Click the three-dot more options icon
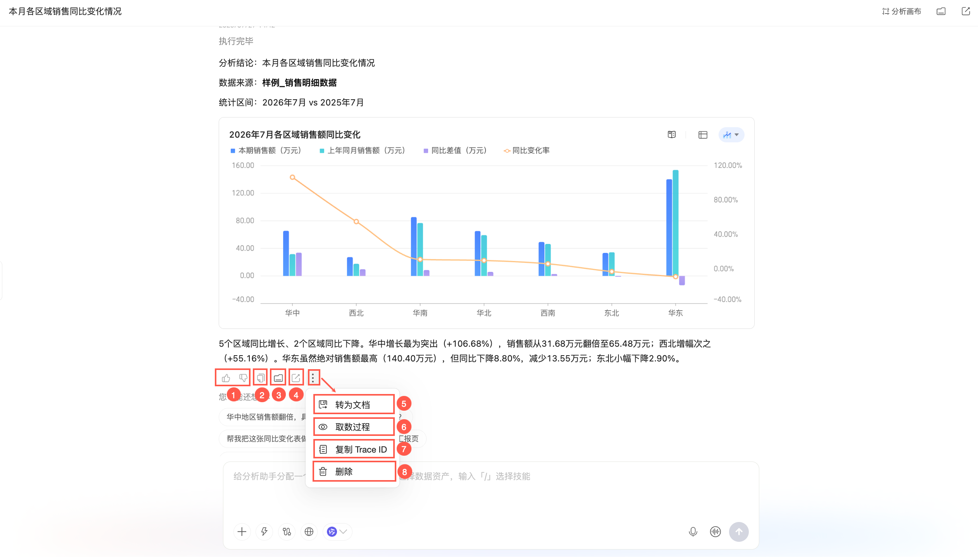Image resolution: width=978 pixels, height=560 pixels. [x=313, y=378]
